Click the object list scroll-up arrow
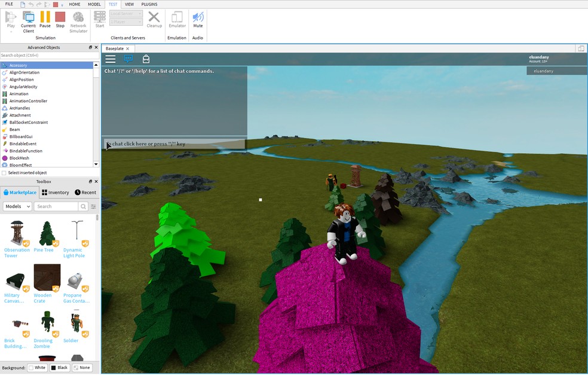This screenshot has height=375, width=588. 96,65
